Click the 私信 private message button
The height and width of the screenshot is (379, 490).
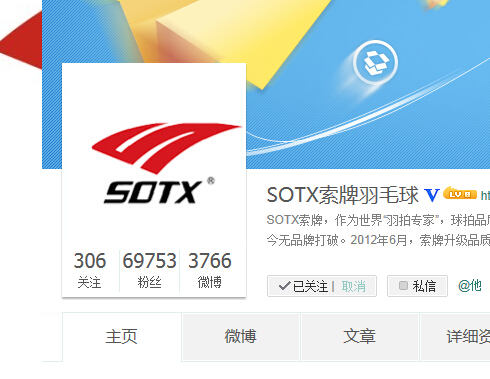(x=417, y=286)
